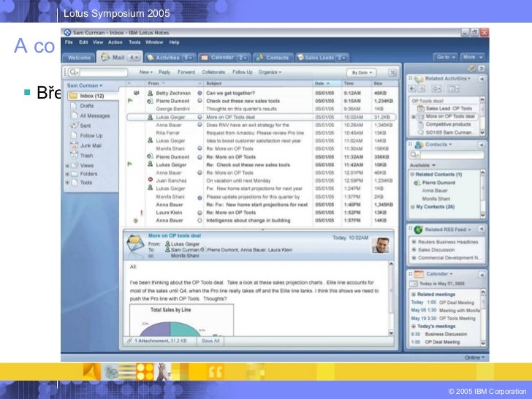The height and width of the screenshot is (399, 532).
Task: Expand the Sales Discussion feed
Action: pos(414,250)
